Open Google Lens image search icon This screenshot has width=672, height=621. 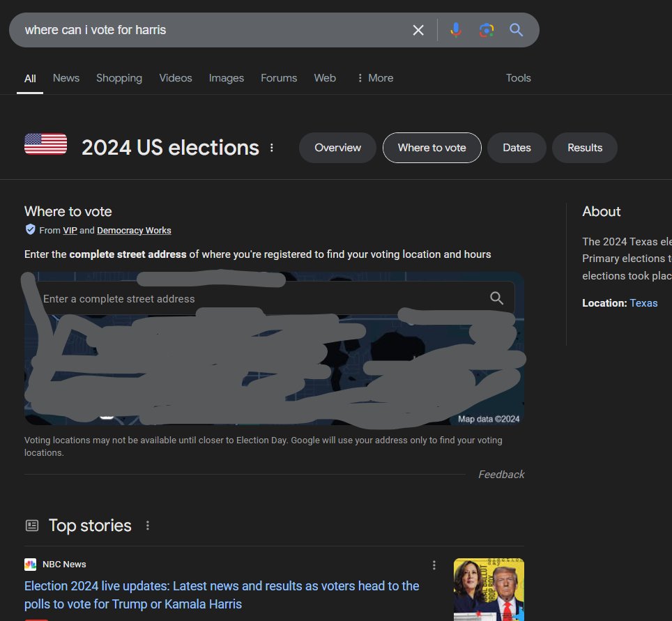pos(487,30)
